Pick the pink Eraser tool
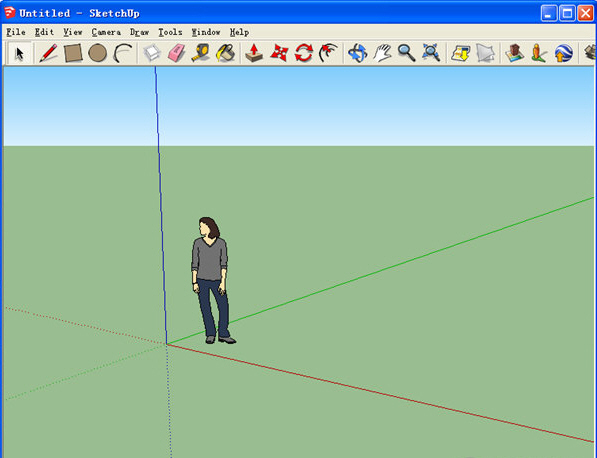Image resolution: width=597 pixels, height=458 pixels. coord(176,53)
